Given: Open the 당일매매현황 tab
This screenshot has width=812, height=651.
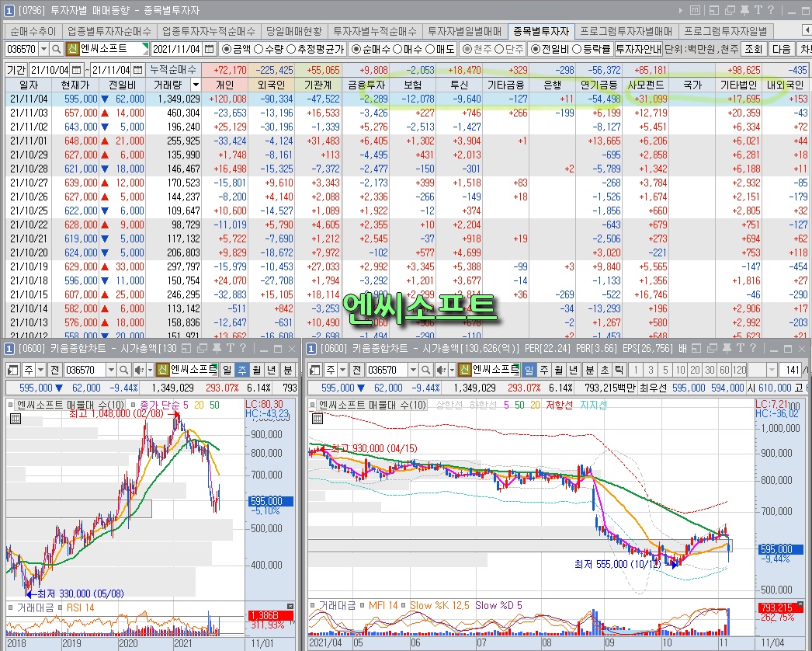Looking at the screenshot, I should point(293,31).
